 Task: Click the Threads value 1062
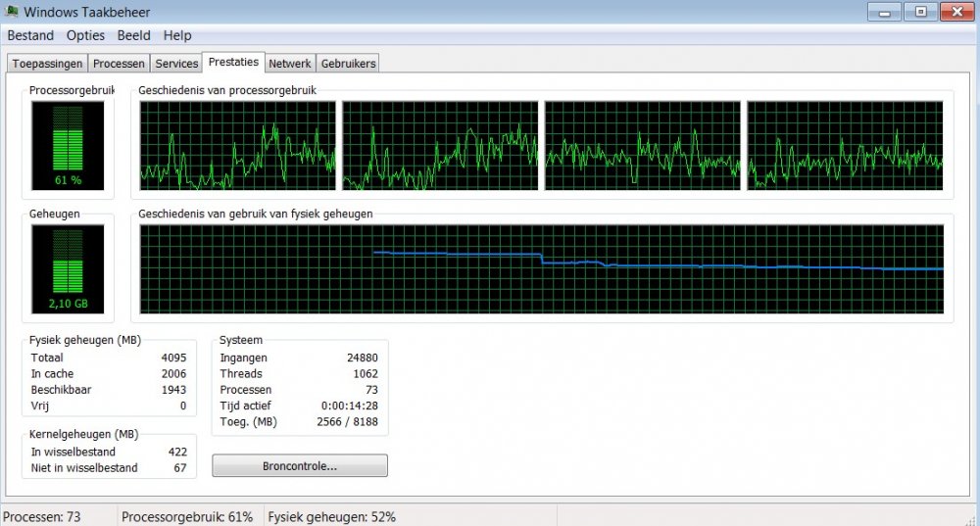click(366, 373)
